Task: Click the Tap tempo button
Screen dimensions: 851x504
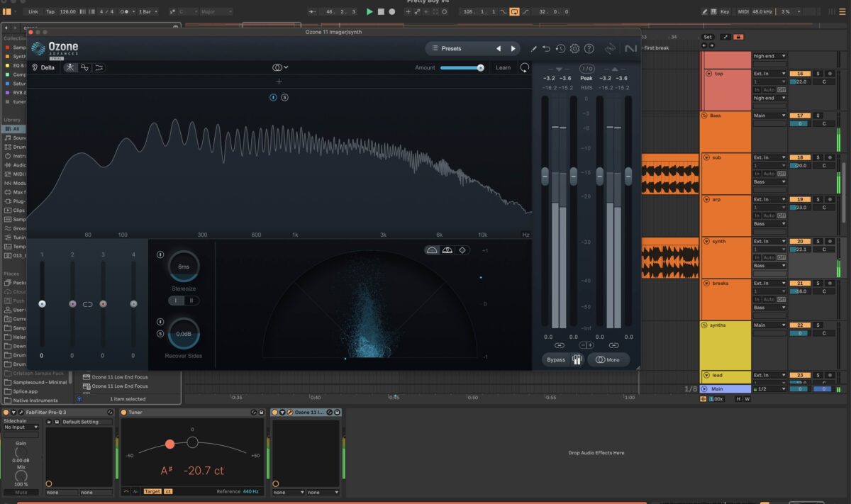Action: [50, 12]
